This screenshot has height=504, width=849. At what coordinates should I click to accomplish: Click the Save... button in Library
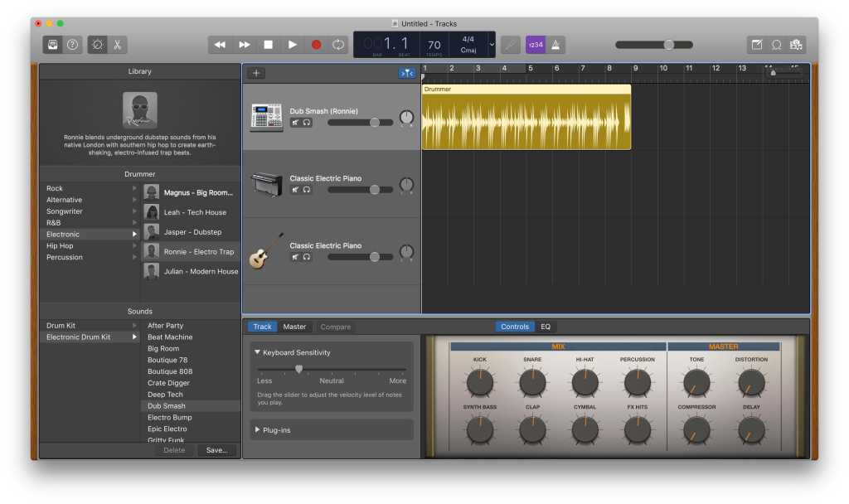click(x=217, y=450)
